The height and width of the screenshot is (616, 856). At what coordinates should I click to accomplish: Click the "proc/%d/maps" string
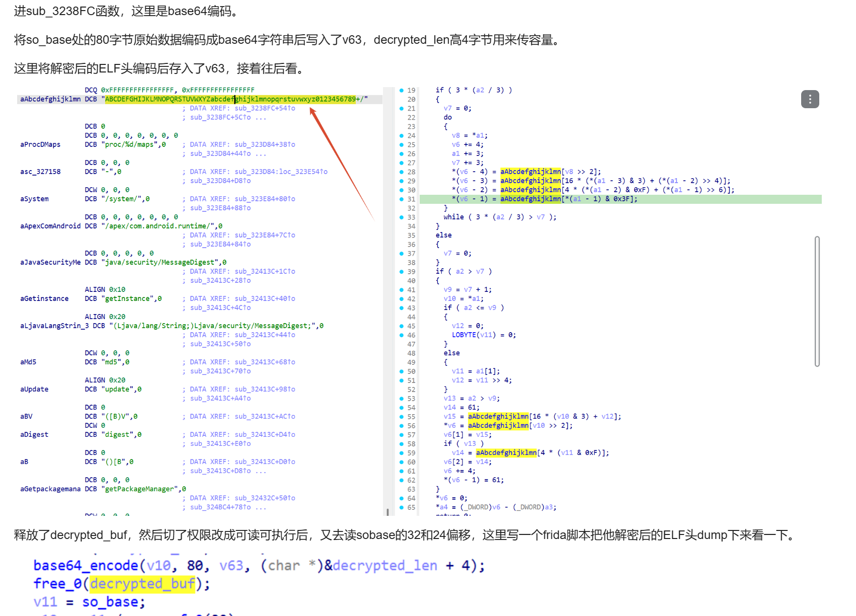[x=133, y=144]
